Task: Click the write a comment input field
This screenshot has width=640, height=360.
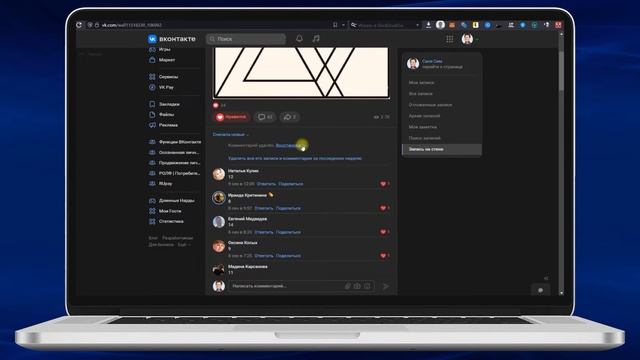Action: [301, 286]
